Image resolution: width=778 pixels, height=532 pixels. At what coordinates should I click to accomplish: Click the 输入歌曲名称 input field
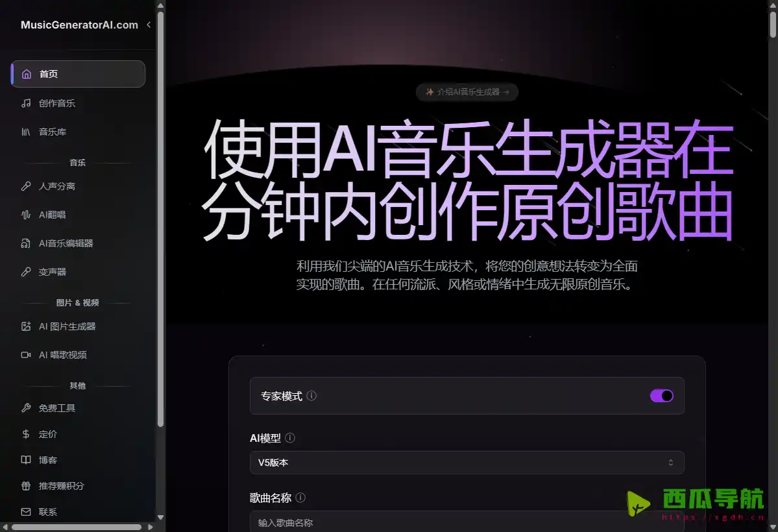[x=467, y=522]
